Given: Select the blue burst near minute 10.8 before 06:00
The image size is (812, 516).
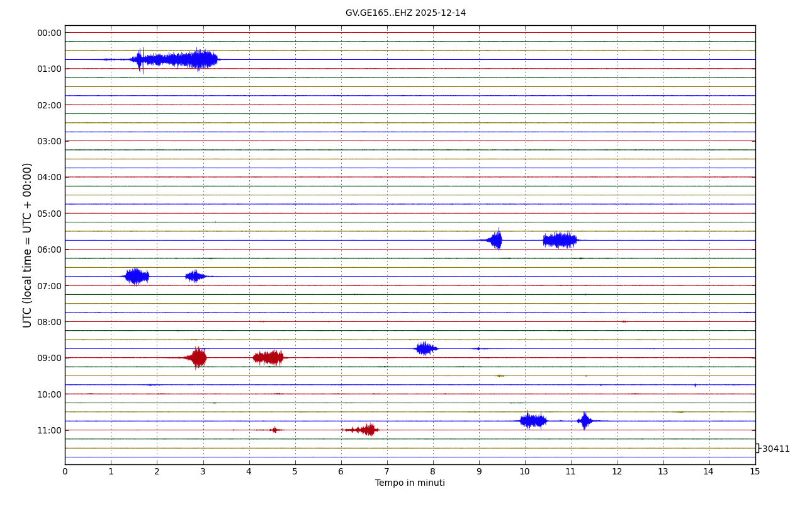Looking at the screenshot, I should (560, 240).
